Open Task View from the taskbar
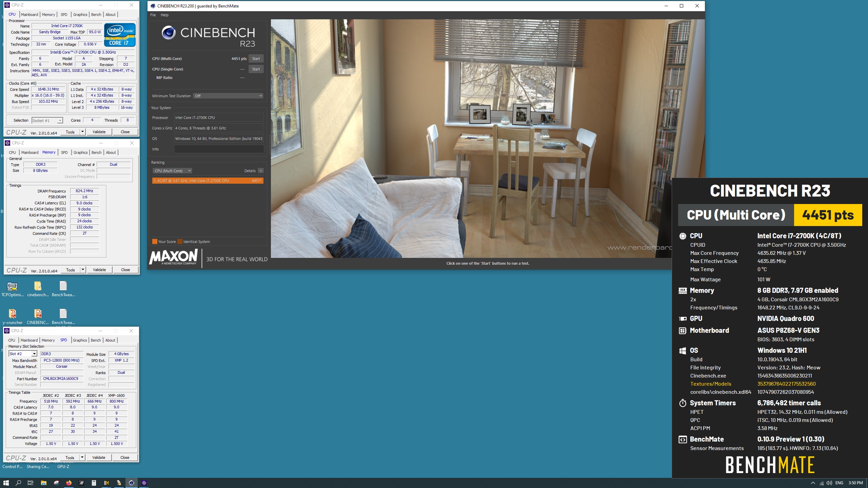 click(31, 483)
